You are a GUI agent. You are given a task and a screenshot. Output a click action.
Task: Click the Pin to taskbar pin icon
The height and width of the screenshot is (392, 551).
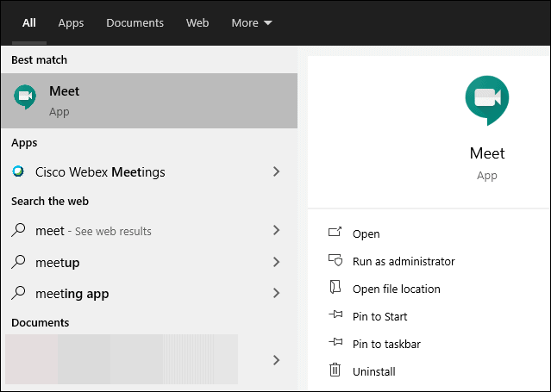335,344
